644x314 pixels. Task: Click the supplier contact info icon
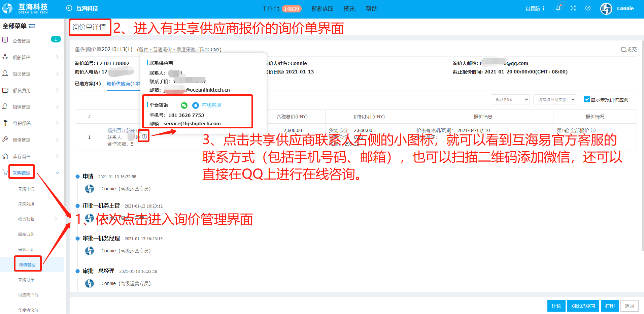(x=144, y=137)
